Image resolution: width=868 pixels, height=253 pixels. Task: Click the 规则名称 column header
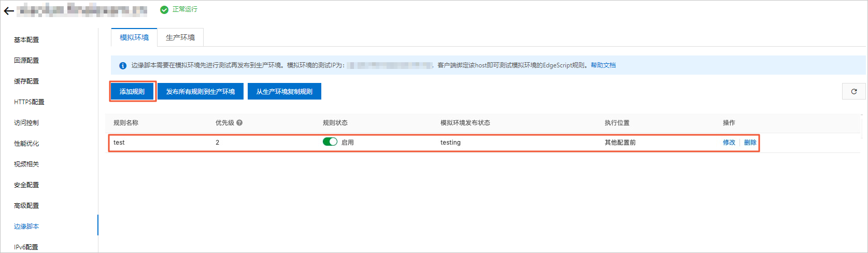tap(126, 123)
